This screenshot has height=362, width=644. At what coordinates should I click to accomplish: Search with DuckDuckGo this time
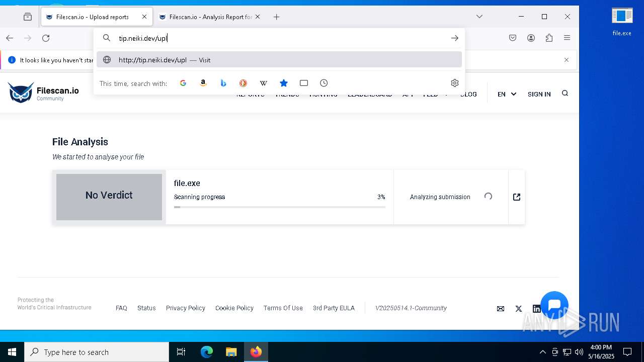(x=244, y=83)
